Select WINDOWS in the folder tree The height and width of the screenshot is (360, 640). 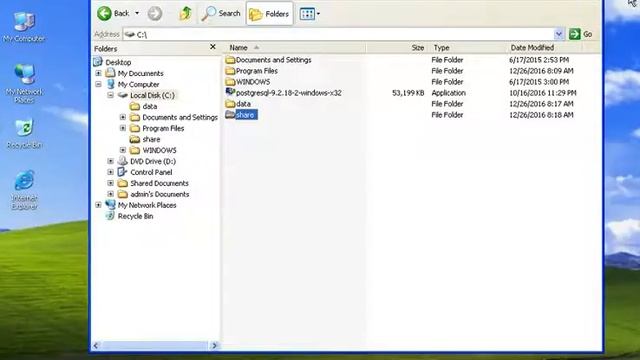(x=153, y=151)
